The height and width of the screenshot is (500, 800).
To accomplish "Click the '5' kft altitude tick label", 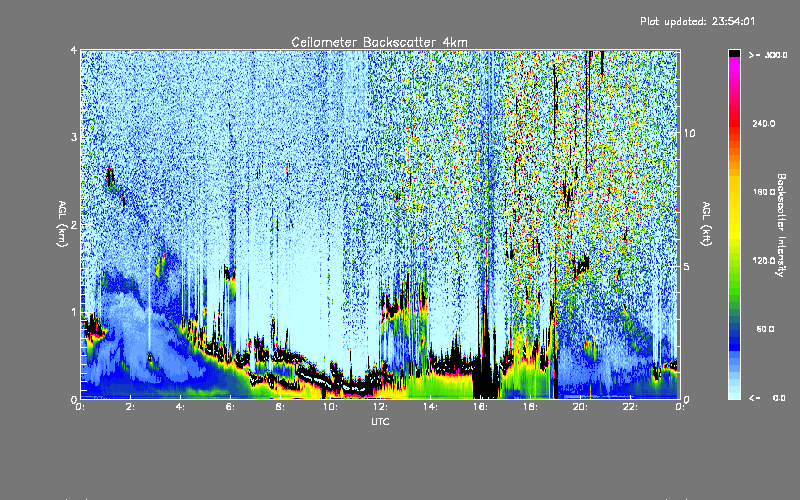I will pyautogui.click(x=687, y=266).
